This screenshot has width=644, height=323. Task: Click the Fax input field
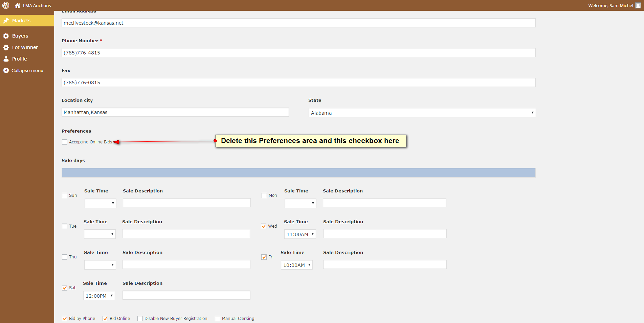pyautogui.click(x=298, y=83)
